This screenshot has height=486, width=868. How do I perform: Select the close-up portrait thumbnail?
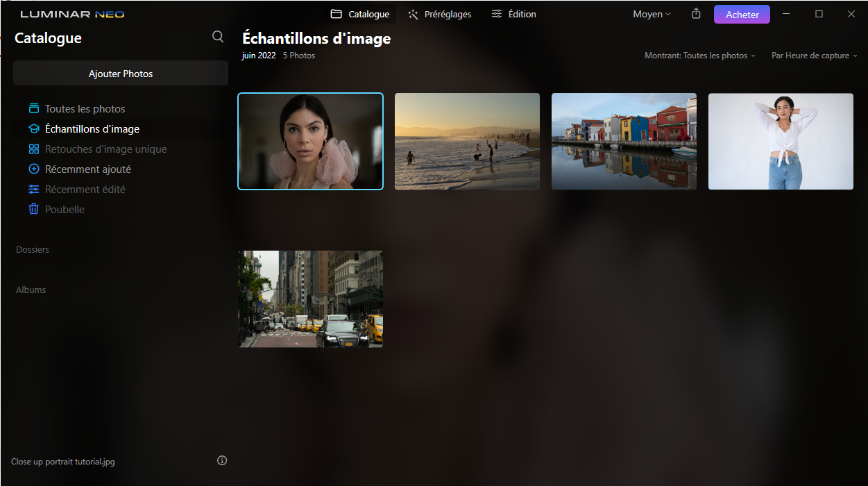click(x=310, y=141)
